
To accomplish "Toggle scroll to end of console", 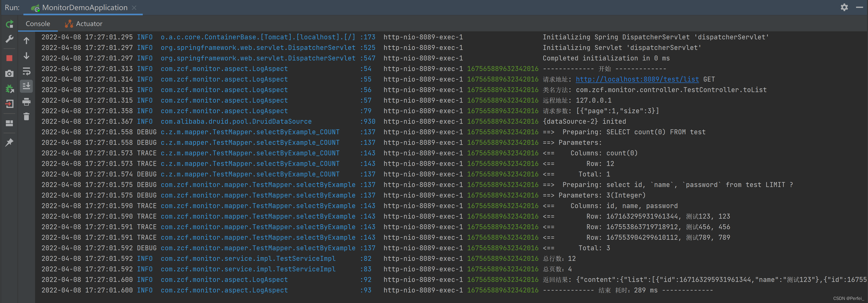I will (26, 86).
